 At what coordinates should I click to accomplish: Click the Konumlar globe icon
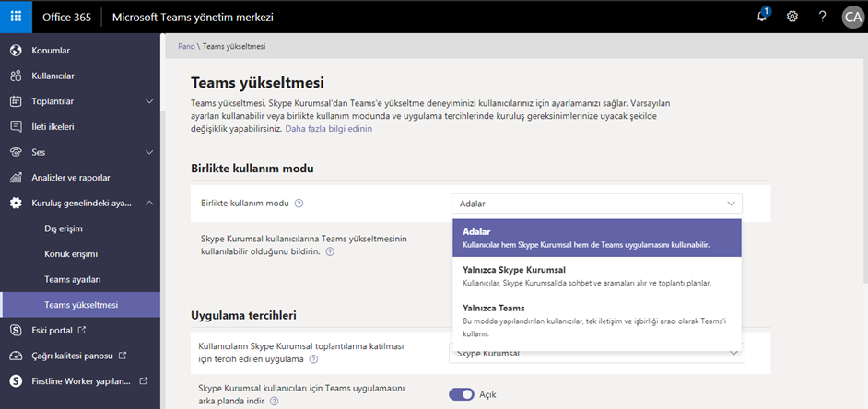16,51
